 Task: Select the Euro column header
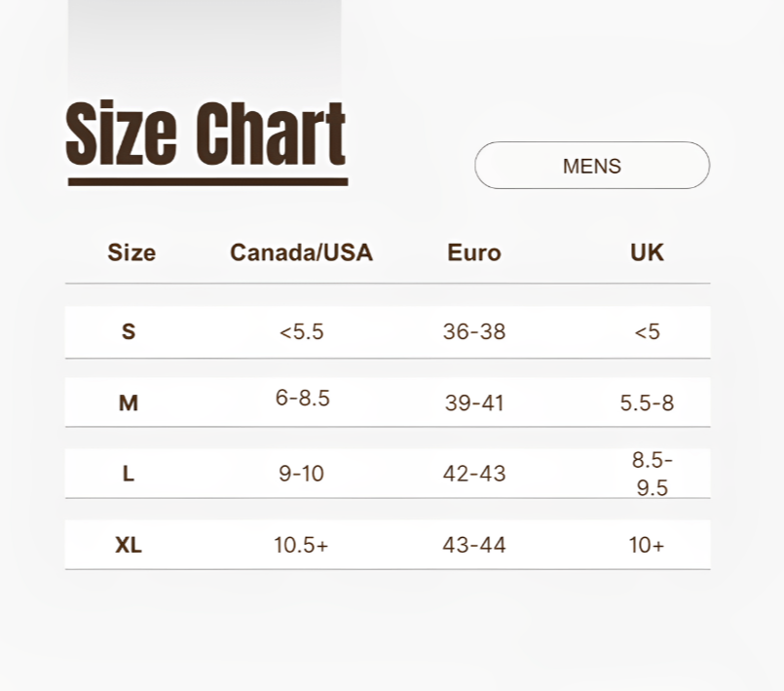pos(474,252)
